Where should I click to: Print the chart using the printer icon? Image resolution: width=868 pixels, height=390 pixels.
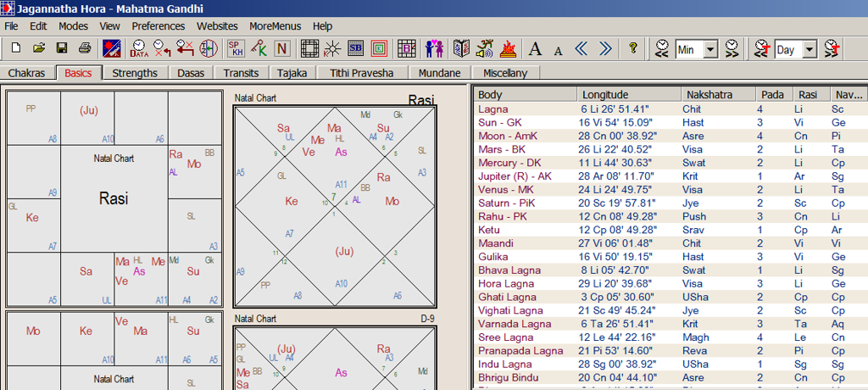(84, 48)
